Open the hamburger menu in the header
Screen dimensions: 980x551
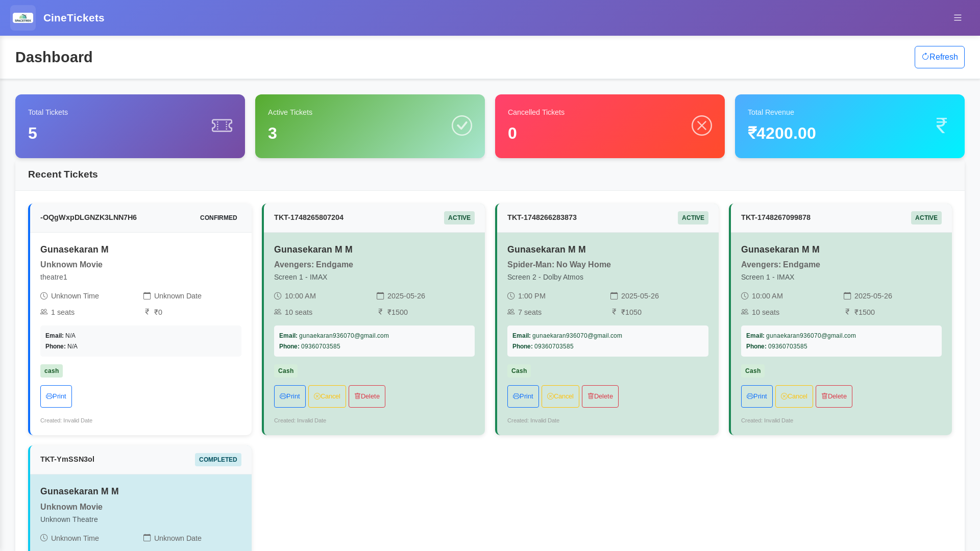[x=958, y=18]
